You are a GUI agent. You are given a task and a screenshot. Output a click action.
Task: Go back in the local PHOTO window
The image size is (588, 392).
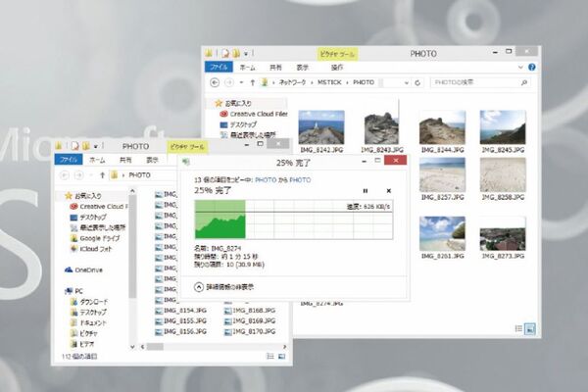click(65, 175)
